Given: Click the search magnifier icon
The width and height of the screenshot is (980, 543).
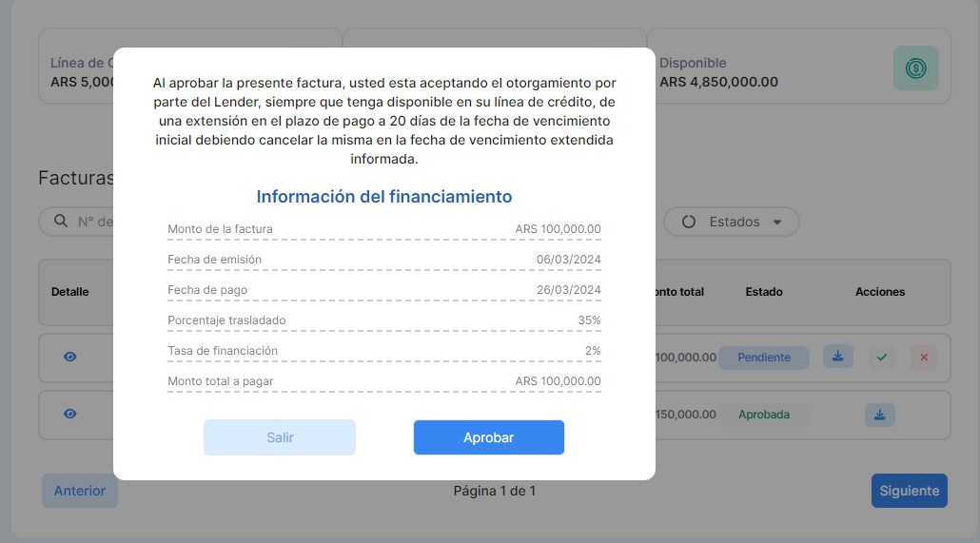Looking at the screenshot, I should [x=60, y=222].
